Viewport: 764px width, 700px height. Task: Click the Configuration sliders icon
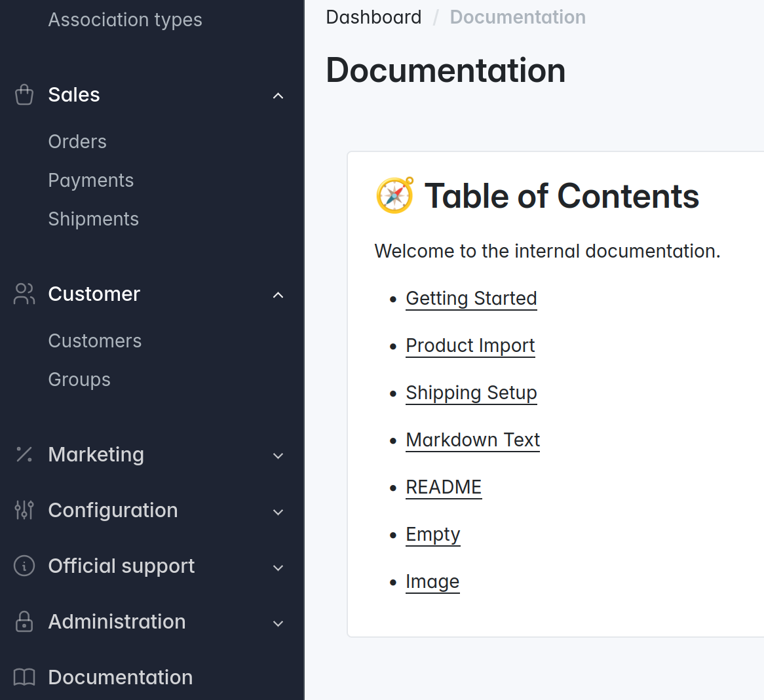pos(24,511)
